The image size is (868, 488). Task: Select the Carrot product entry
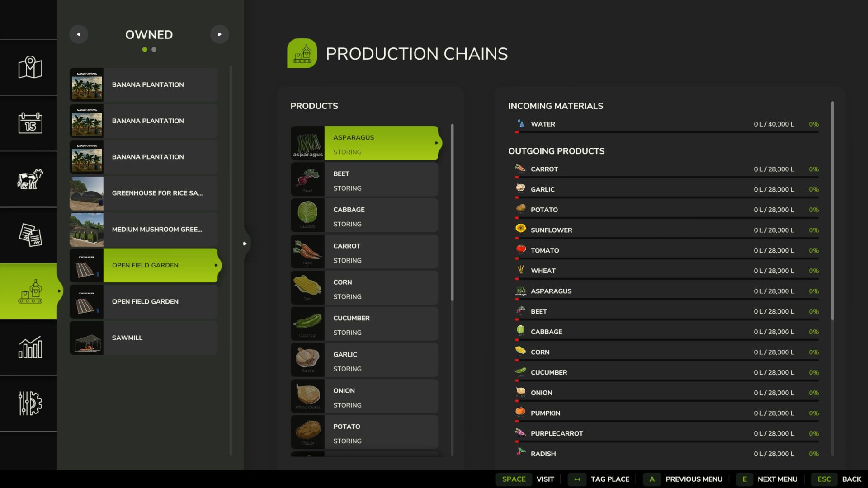point(364,252)
